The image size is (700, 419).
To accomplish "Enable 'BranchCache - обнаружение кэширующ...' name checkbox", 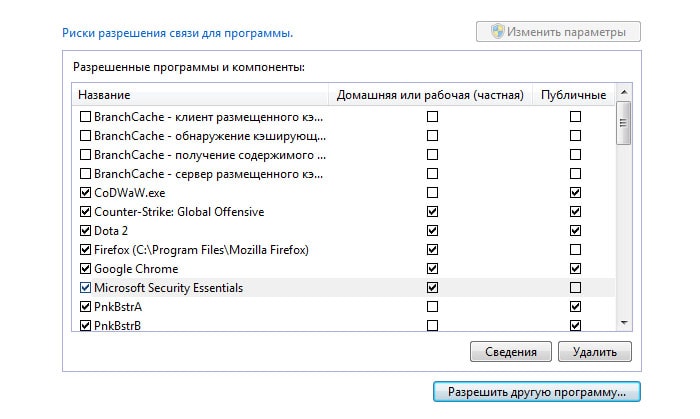I will (x=85, y=136).
